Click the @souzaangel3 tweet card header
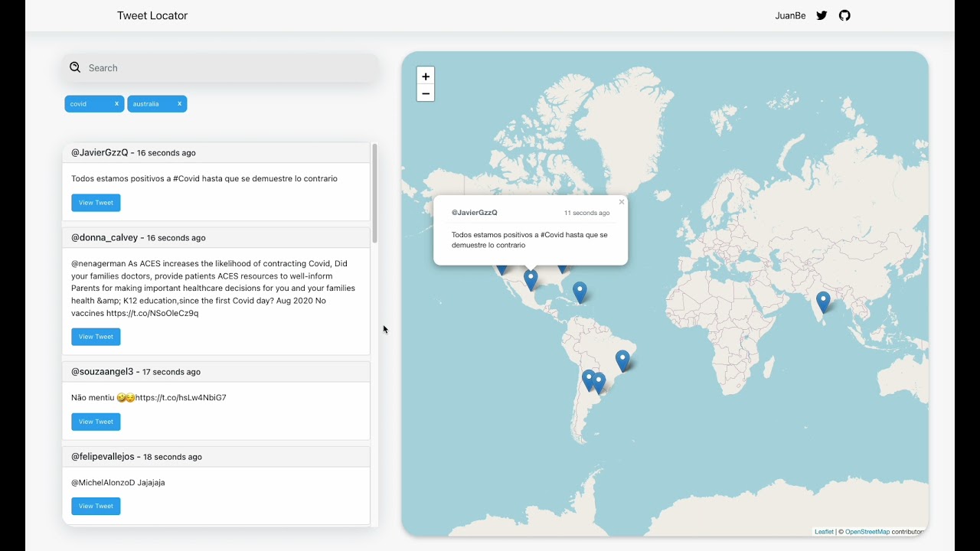The width and height of the screenshot is (980, 551). 216,372
